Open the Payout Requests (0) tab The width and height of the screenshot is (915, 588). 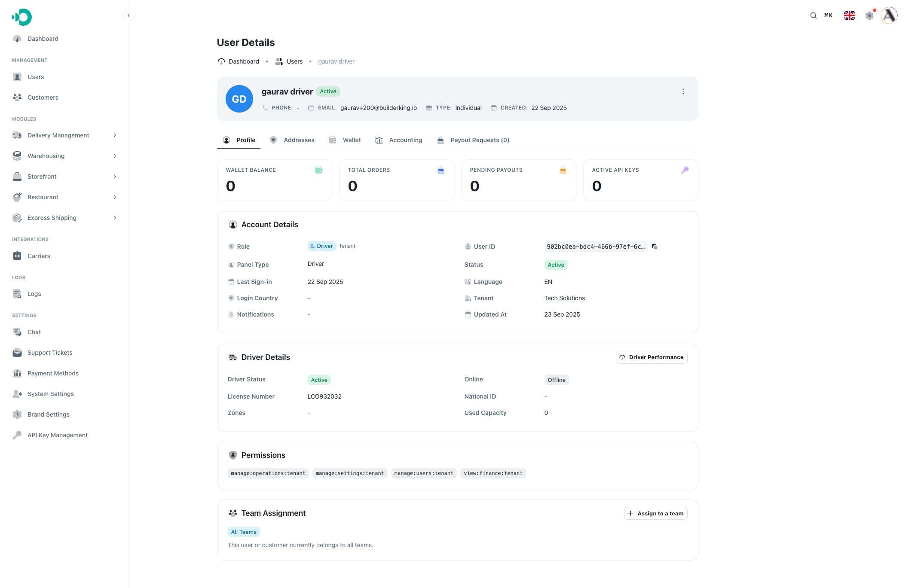pos(473,140)
